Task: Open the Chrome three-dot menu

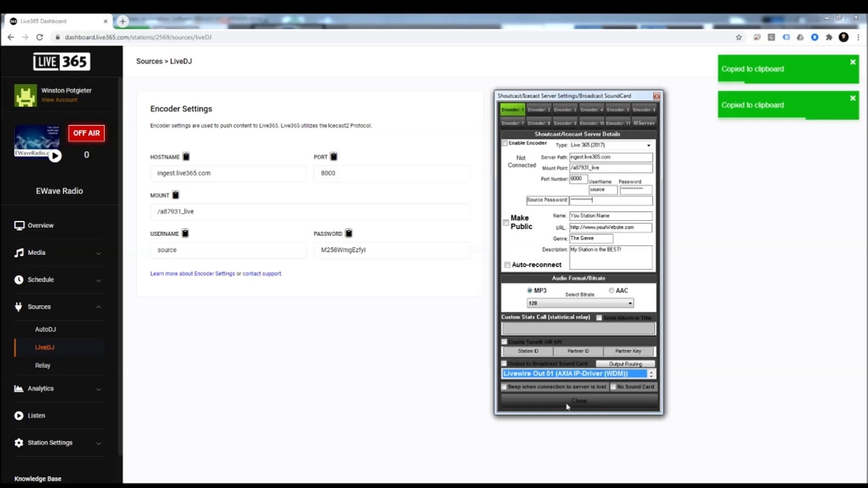Action: (858, 37)
